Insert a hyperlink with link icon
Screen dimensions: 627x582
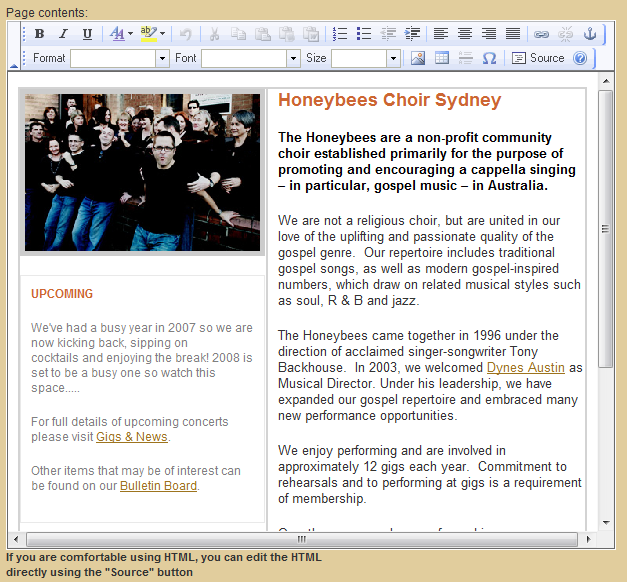pyautogui.click(x=541, y=34)
